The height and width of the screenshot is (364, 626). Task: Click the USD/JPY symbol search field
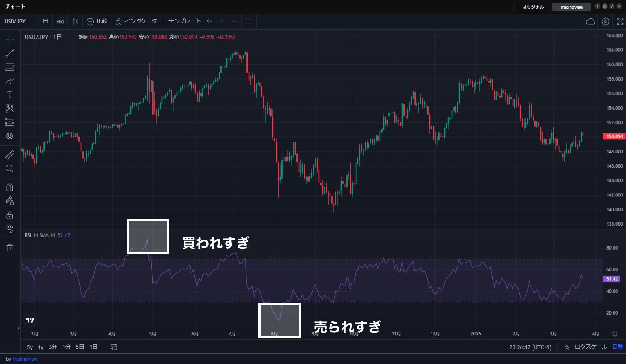coord(15,21)
